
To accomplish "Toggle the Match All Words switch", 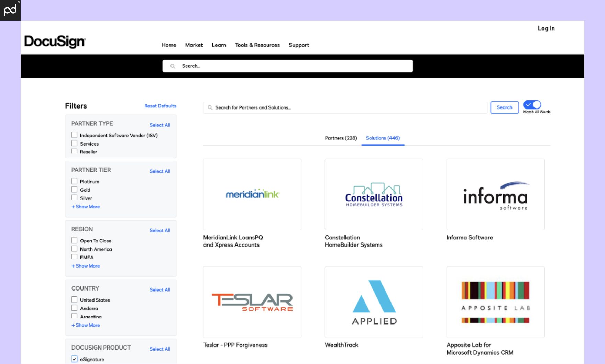I will tap(532, 105).
